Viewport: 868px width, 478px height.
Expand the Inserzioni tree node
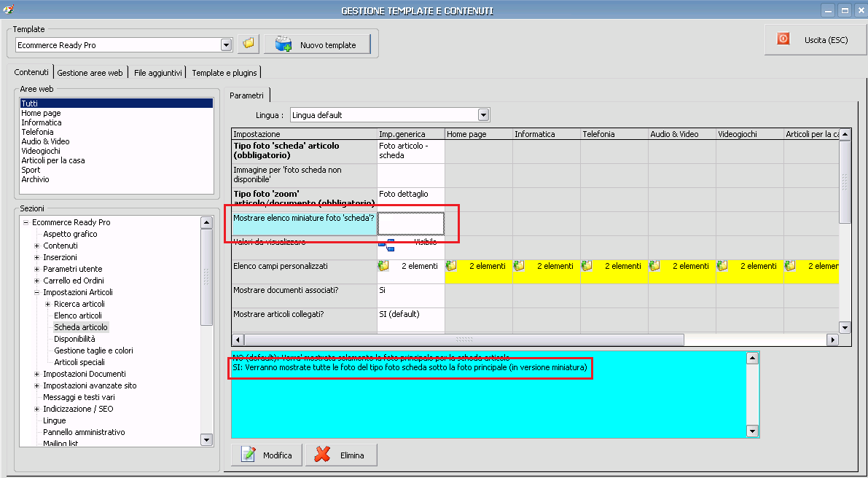point(37,257)
